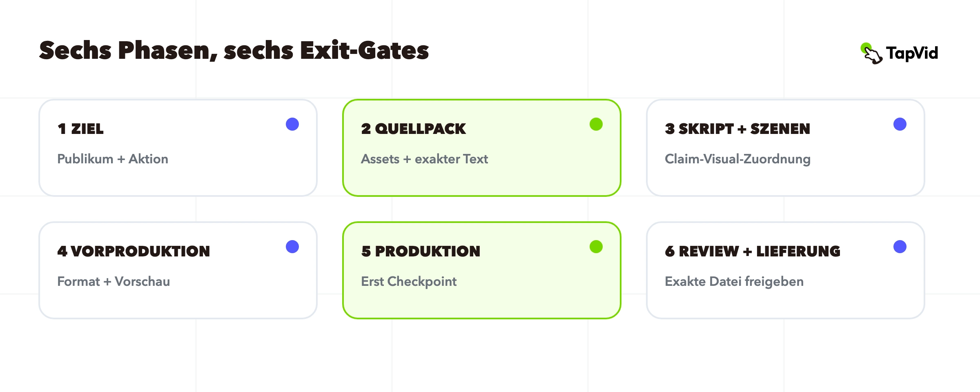Open the 4 VORPRODUKTION phase card
Viewport: 980px width, 392px height.
click(x=178, y=270)
